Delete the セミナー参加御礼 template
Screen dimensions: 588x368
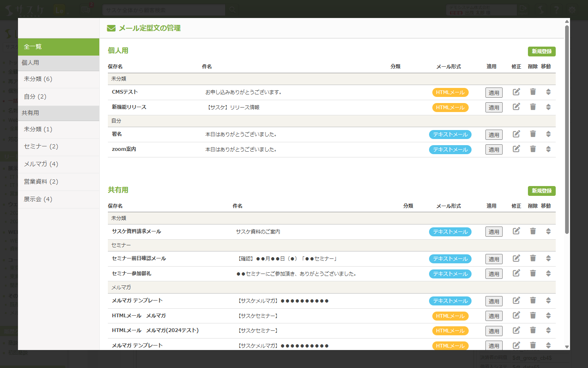(532, 273)
